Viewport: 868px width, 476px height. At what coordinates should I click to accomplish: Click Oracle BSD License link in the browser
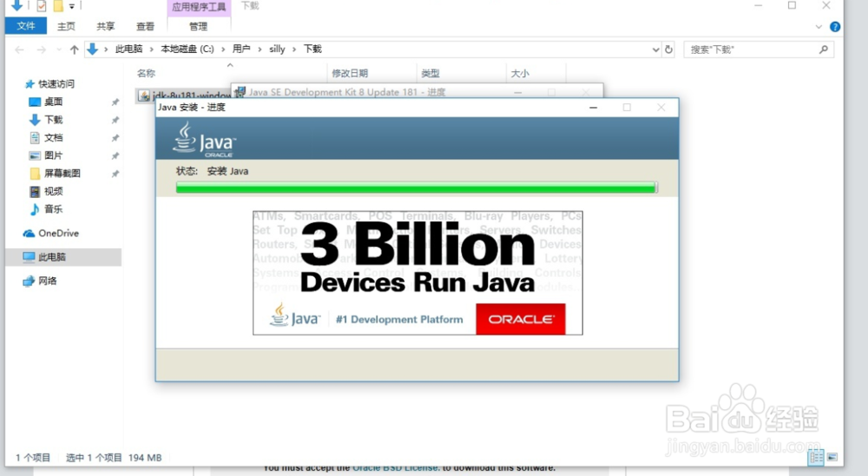pyautogui.click(x=395, y=468)
